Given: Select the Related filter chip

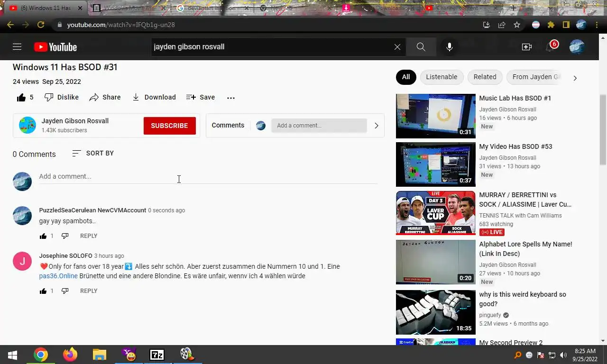Looking at the screenshot, I should 485,77.
